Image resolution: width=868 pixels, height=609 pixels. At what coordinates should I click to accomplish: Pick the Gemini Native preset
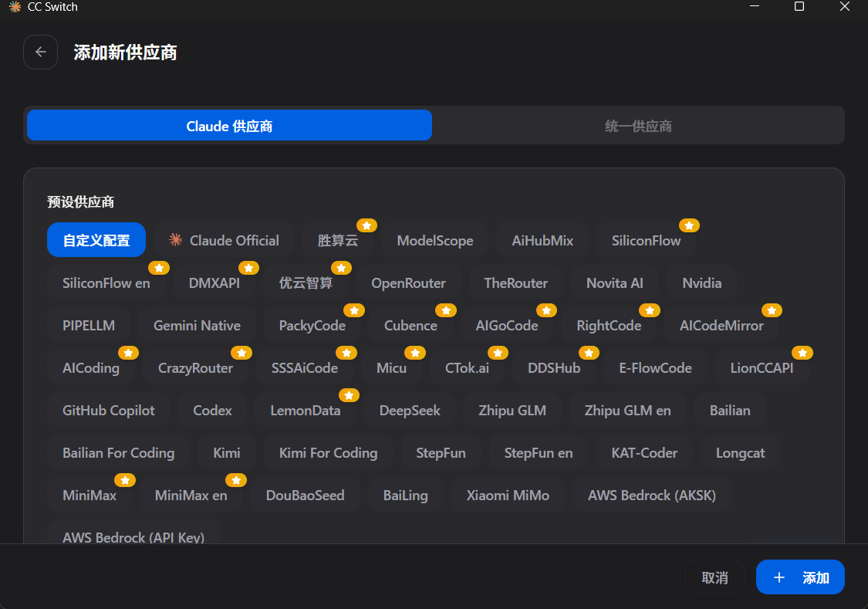(197, 325)
